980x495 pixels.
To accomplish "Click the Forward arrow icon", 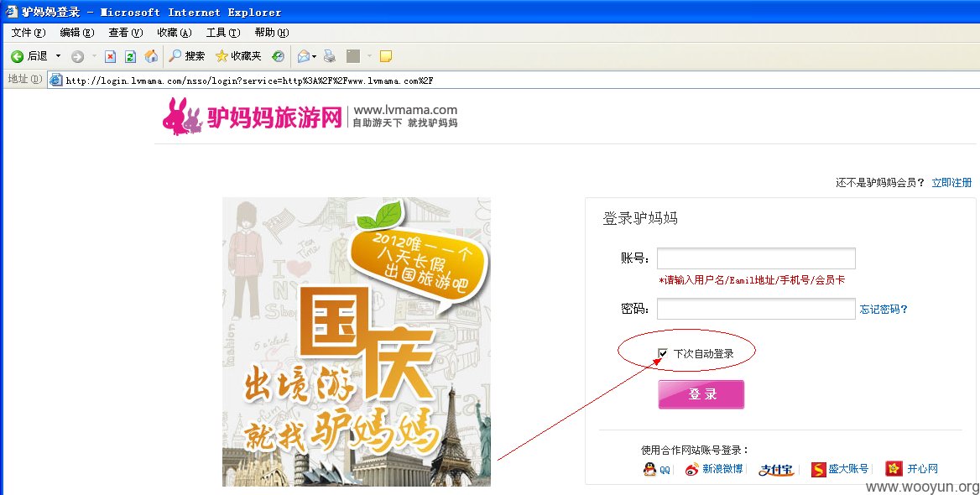I will pos(77,57).
